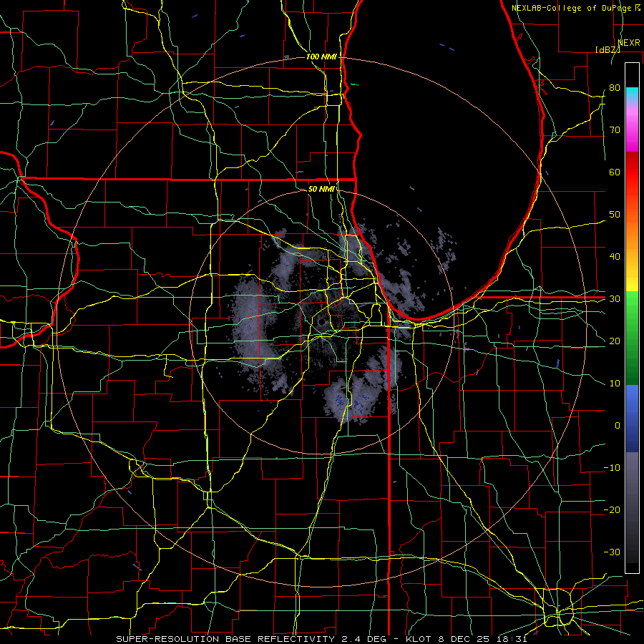Click the 80 dBZ label on color scale
Image resolution: width=644 pixels, height=644 pixels.
point(615,87)
